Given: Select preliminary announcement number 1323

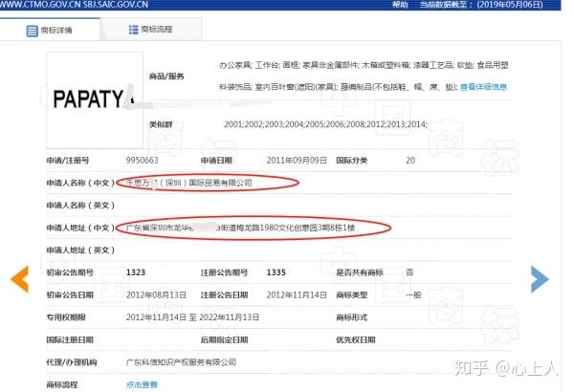Looking at the screenshot, I should [x=136, y=272].
